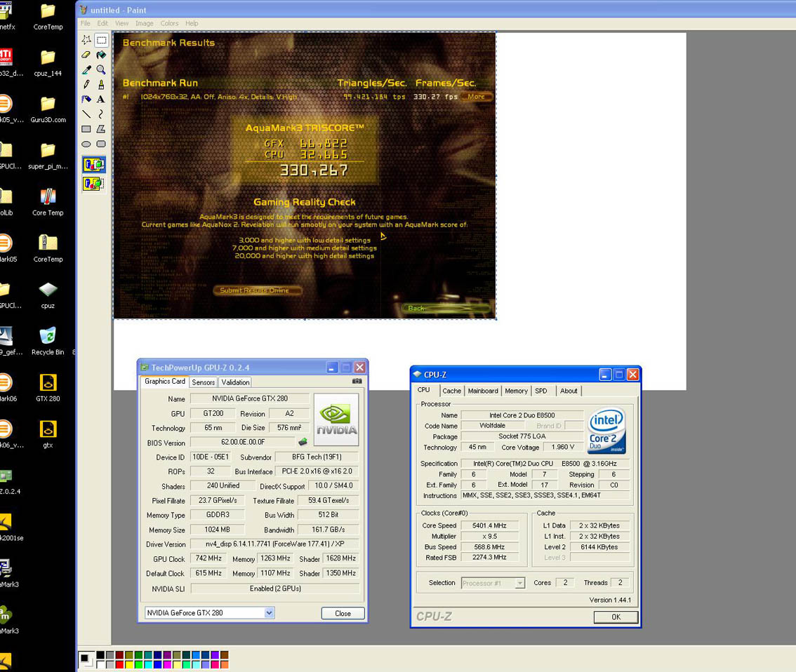Select the Brush tool in Paint
Image resolution: width=796 pixels, height=672 pixels.
[x=102, y=84]
